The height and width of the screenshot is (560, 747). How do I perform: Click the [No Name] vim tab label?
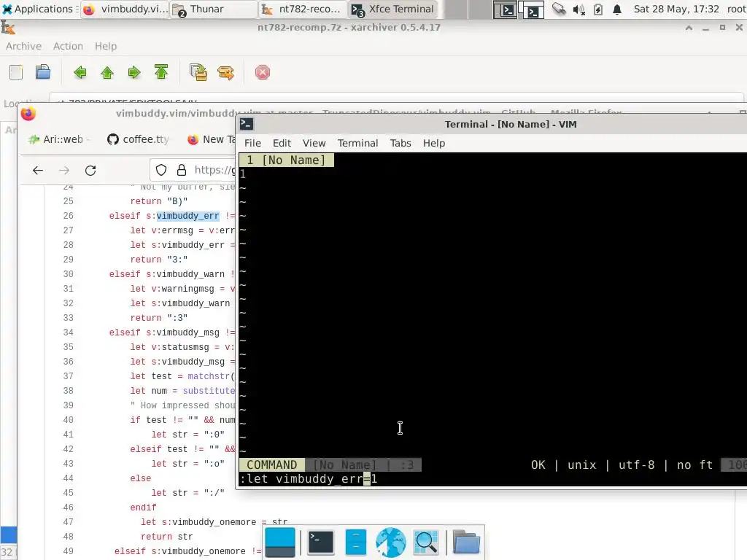point(287,160)
